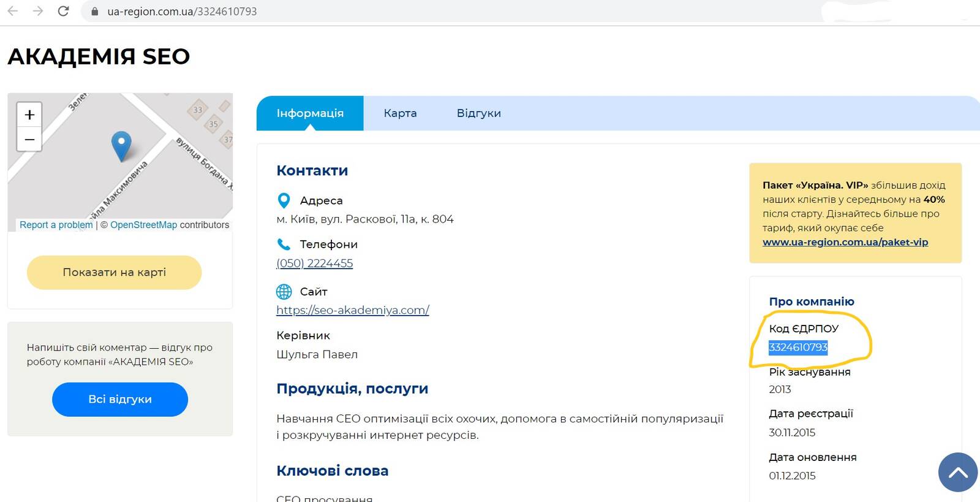Open the seo-akademiya.com website link
980x502 pixels.
point(352,310)
